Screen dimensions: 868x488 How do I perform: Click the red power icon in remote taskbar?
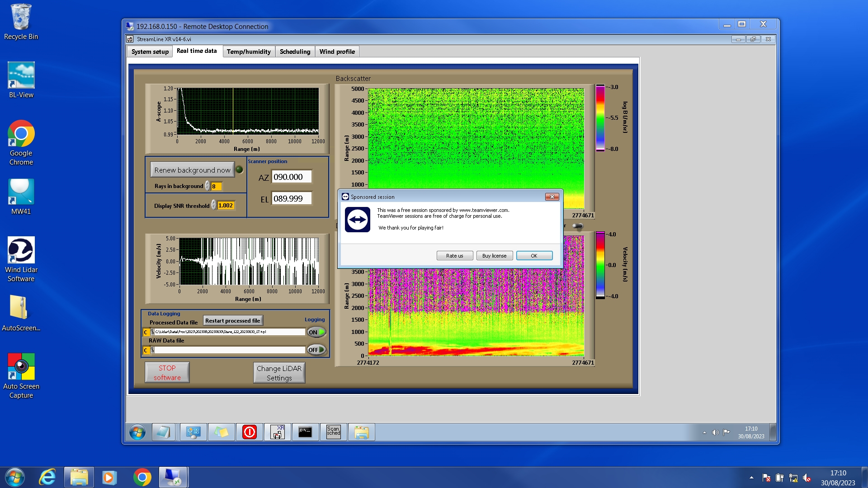(249, 432)
